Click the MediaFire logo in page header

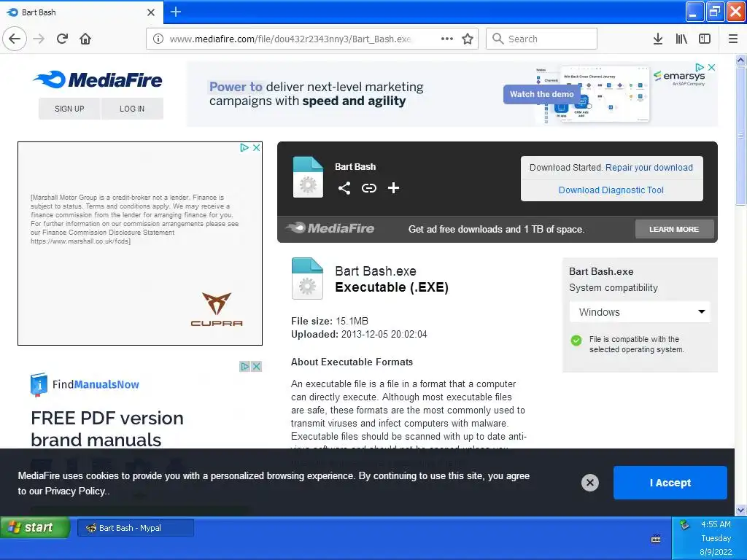98,79
